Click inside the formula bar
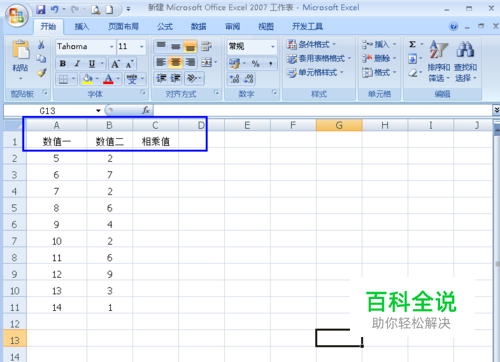The width and height of the screenshot is (500, 362). 323,110
